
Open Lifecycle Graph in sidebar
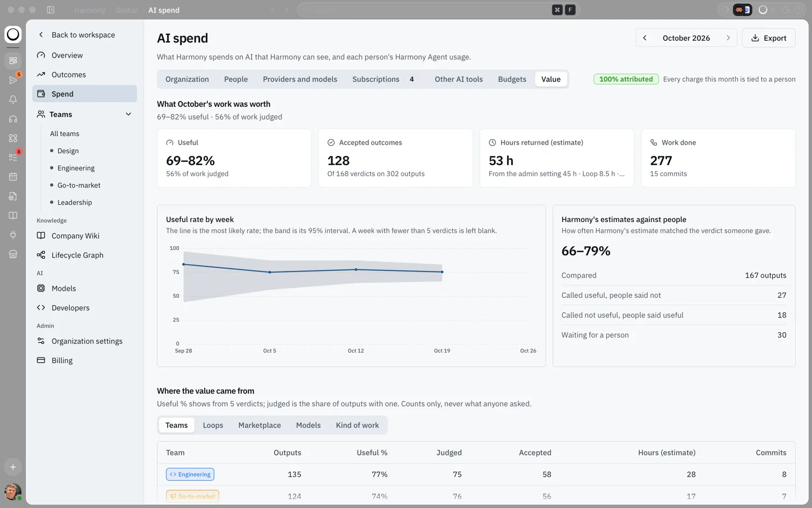coord(84,255)
